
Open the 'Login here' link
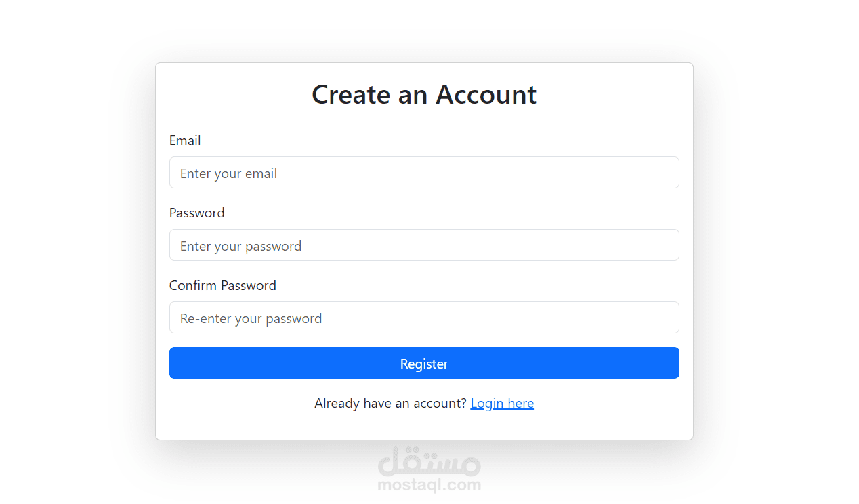pyautogui.click(x=502, y=404)
